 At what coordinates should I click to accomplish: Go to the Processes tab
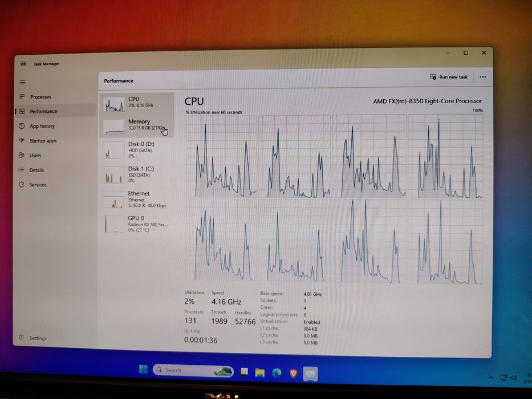tap(56, 97)
